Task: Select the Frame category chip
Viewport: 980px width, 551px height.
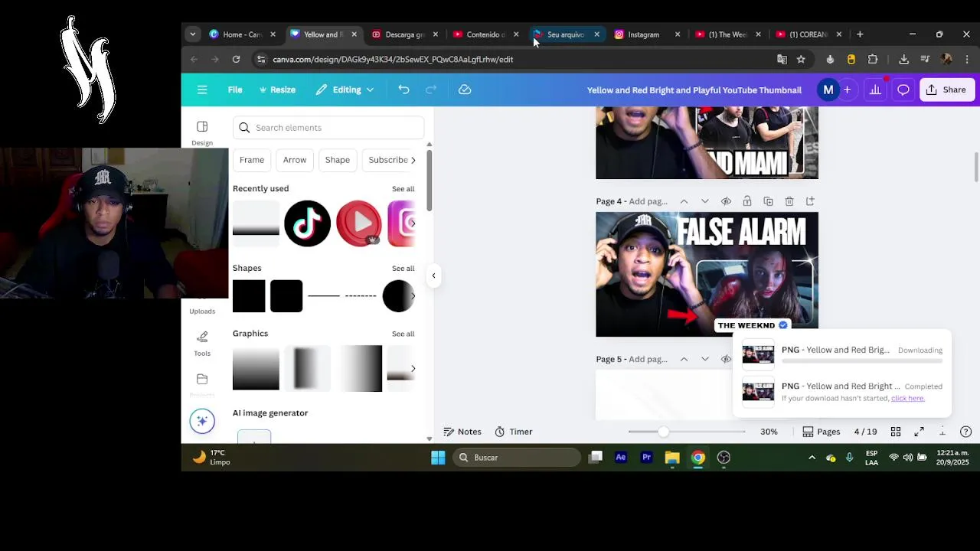Action: [252, 160]
